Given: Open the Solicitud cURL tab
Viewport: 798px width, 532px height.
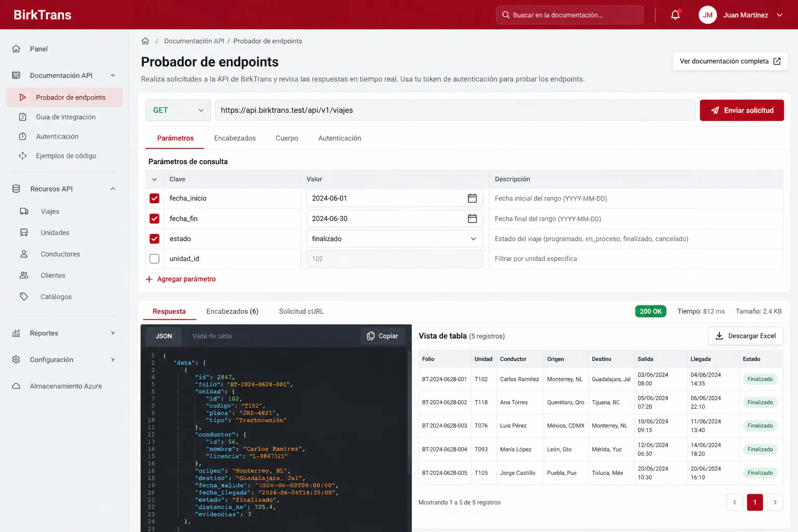Looking at the screenshot, I should (x=301, y=311).
